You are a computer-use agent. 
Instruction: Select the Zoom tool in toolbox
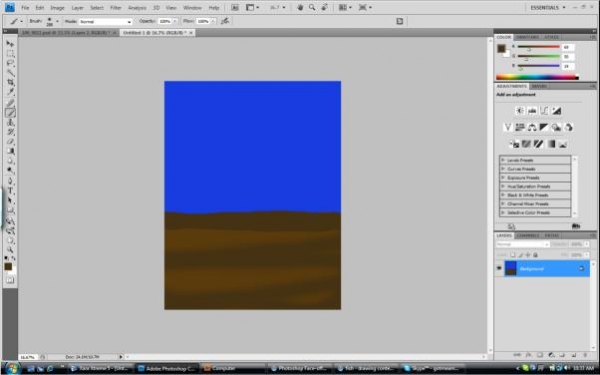[x=10, y=250]
